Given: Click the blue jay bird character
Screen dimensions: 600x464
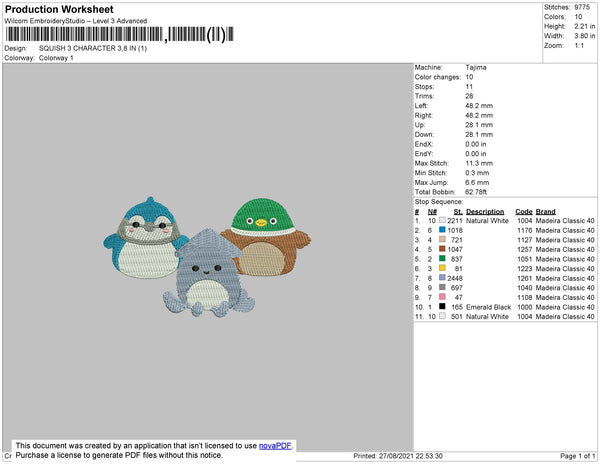Looking at the screenshot, I should [145, 238].
